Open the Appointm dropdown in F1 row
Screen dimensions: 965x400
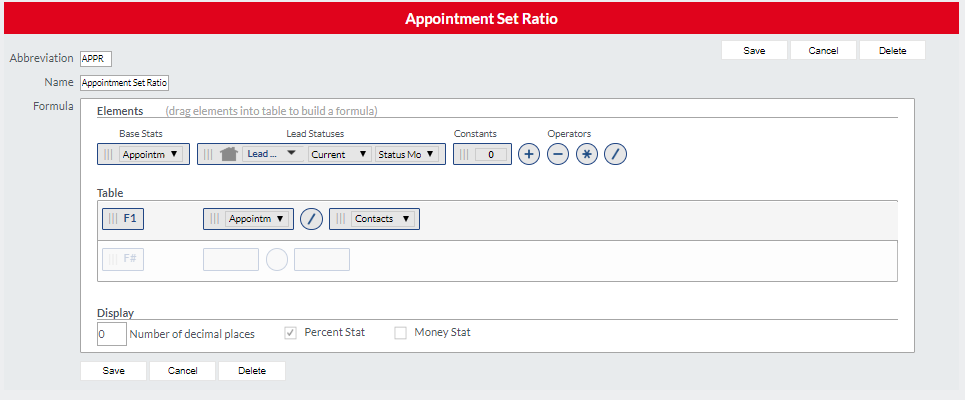pos(257,218)
